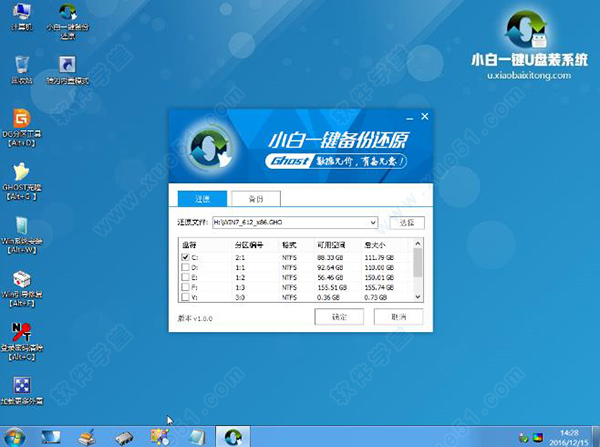
Task: Click partition list scrollbar up arrow
Action: [418, 243]
